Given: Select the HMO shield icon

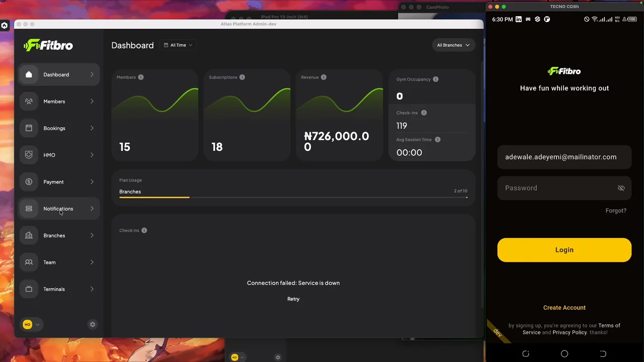Looking at the screenshot, I should (29, 155).
